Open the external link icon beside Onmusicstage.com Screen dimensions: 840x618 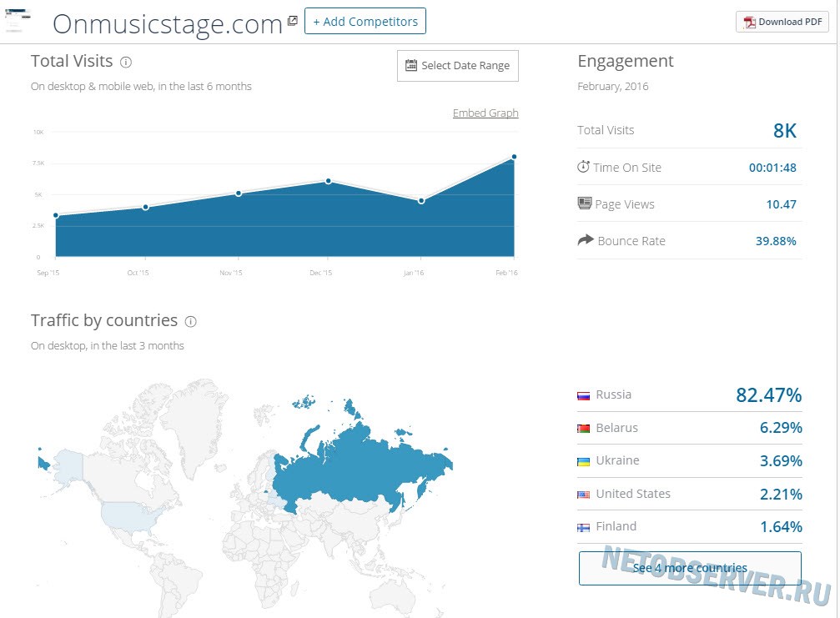coord(293,21)
